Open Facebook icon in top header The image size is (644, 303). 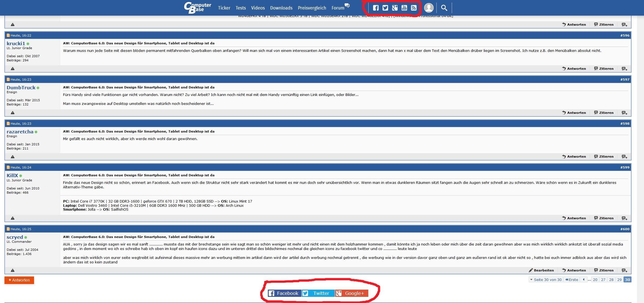pos(376,8)
